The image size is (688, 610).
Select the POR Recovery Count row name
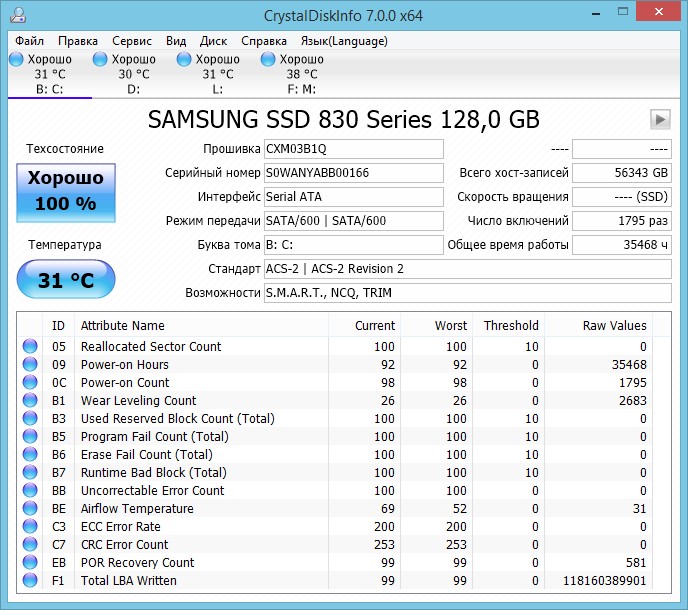[137, 562]
